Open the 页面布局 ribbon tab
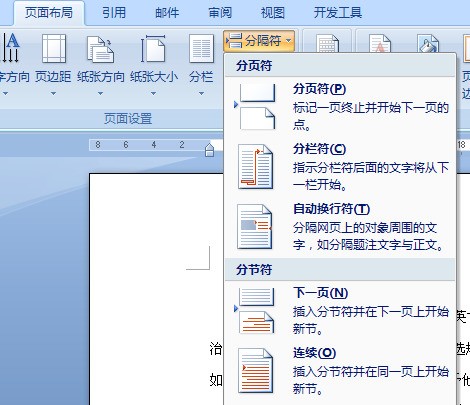This screenshot has width=470, height=405. [49, 13]
